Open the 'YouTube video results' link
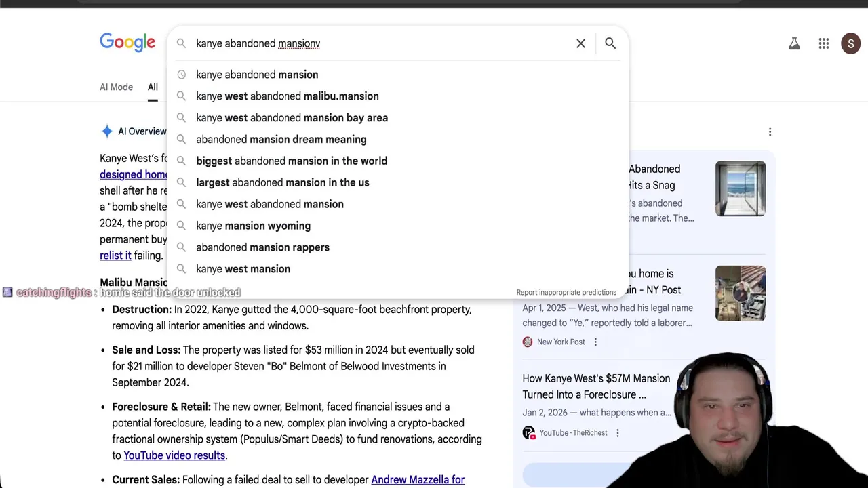Image resolution: width=868 pixels, height=488 pixels. point(174,455)
